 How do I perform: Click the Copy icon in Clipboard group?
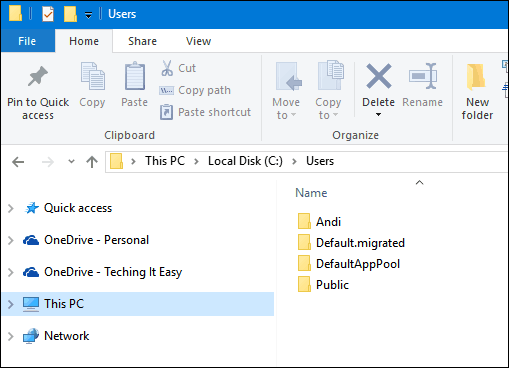pos(93,76)
